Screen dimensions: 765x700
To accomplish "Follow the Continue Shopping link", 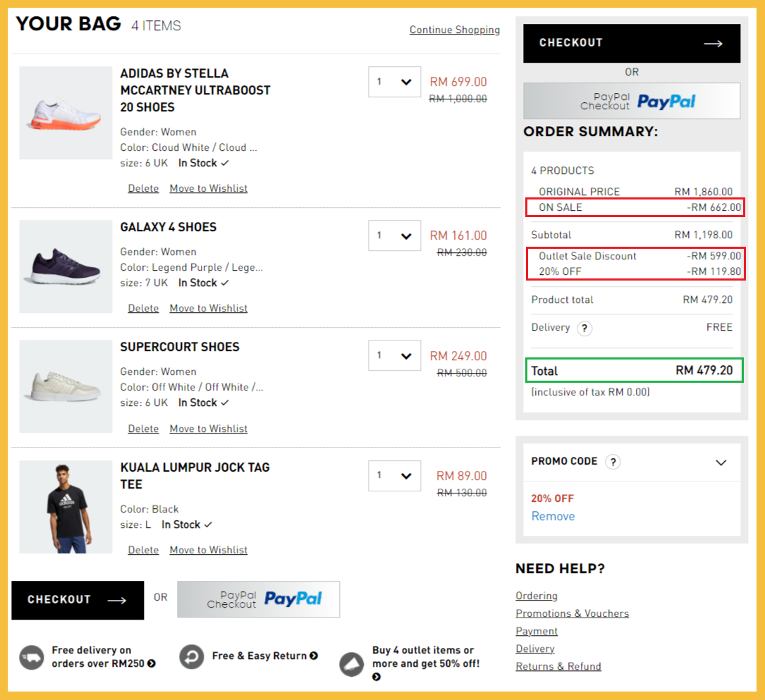I will (x=455, y=30).
